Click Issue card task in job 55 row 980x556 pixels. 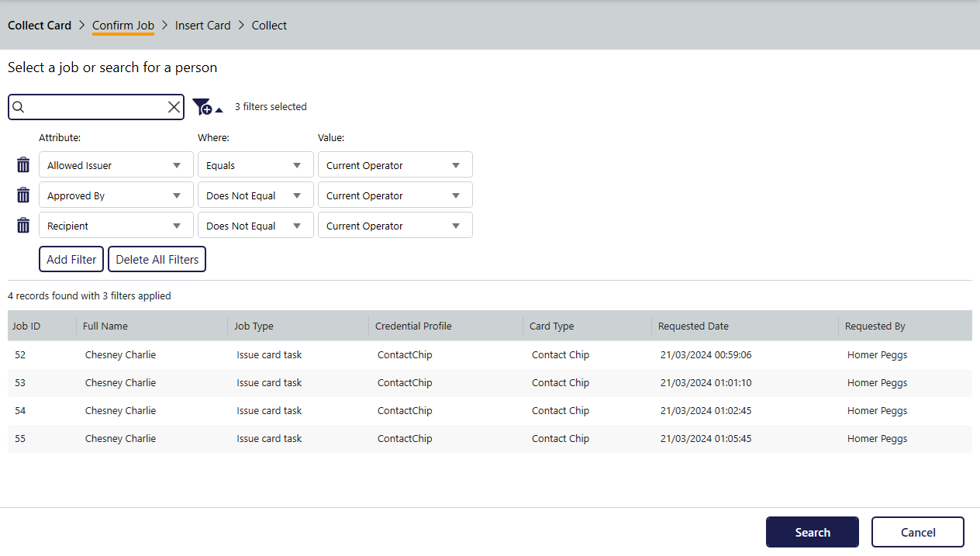(x=269, y=438)
